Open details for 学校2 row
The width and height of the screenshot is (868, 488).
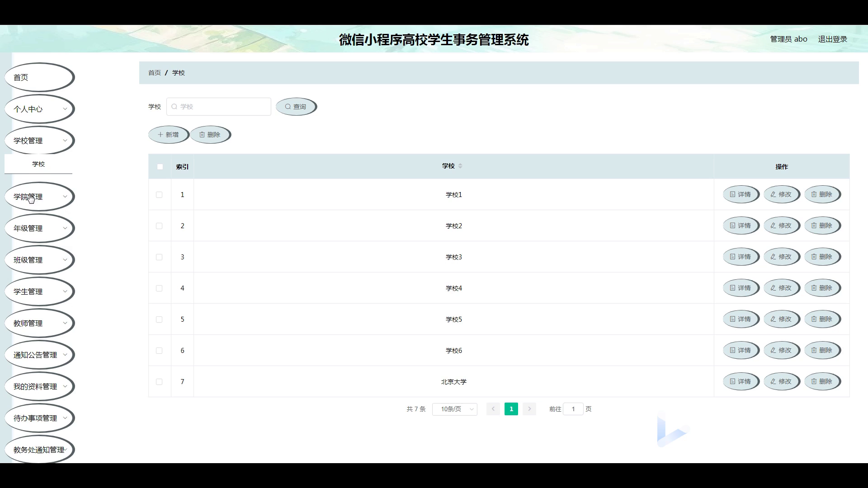point(741,225)
